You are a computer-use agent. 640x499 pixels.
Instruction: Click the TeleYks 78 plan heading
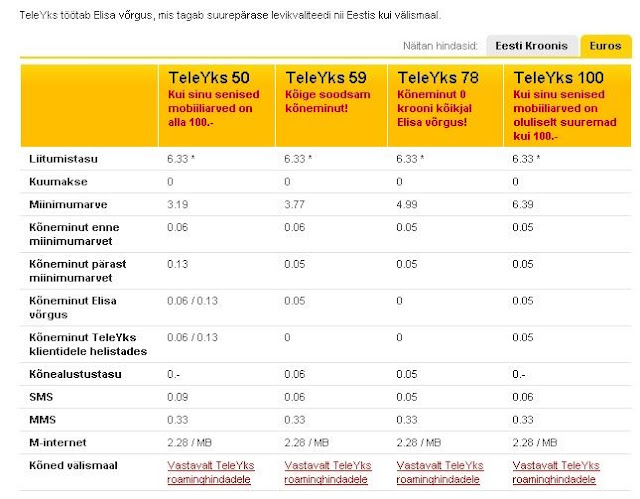click(438, 78)
